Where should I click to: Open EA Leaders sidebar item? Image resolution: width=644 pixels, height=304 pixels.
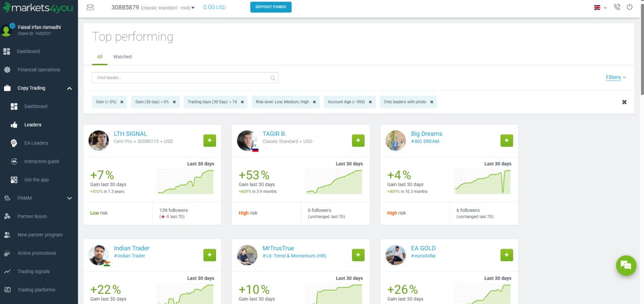pos(36,143)
